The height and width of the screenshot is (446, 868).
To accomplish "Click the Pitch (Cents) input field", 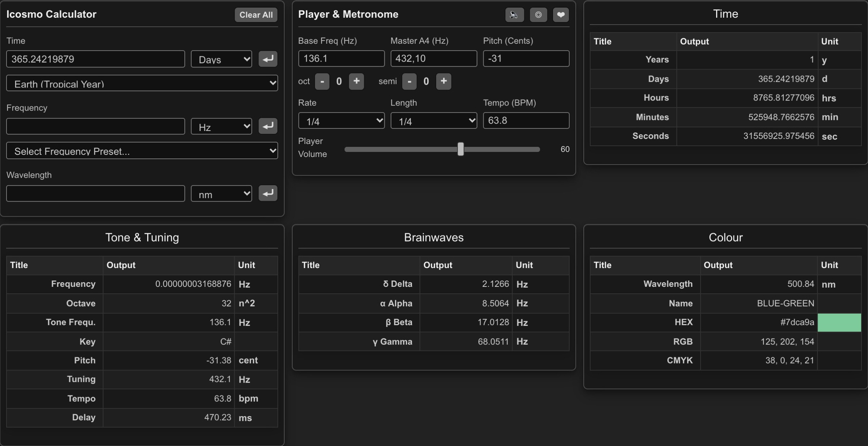I will tap(526, 59).
